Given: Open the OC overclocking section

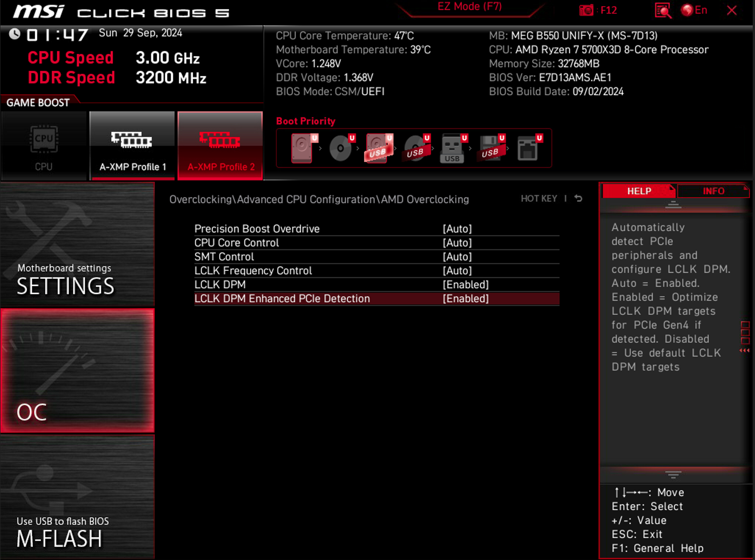Looking at the screenshot, I should coord(77,370).
